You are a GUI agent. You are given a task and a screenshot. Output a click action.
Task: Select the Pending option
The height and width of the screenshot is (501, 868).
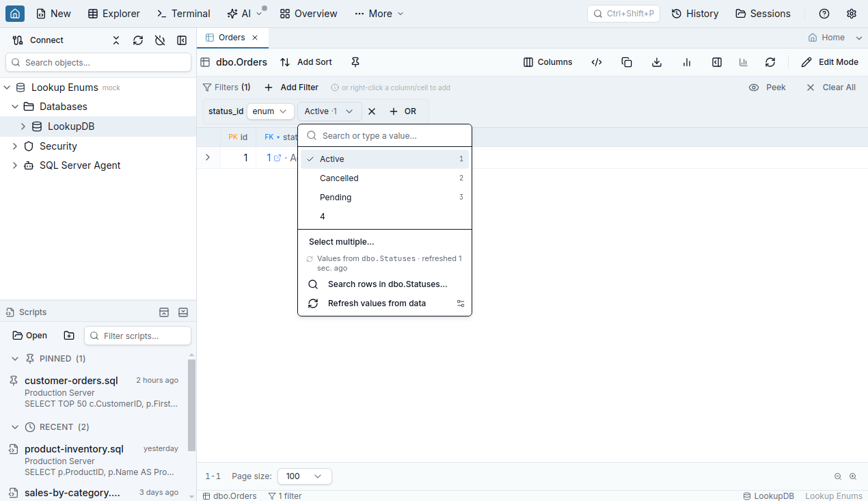coord(385,198)
